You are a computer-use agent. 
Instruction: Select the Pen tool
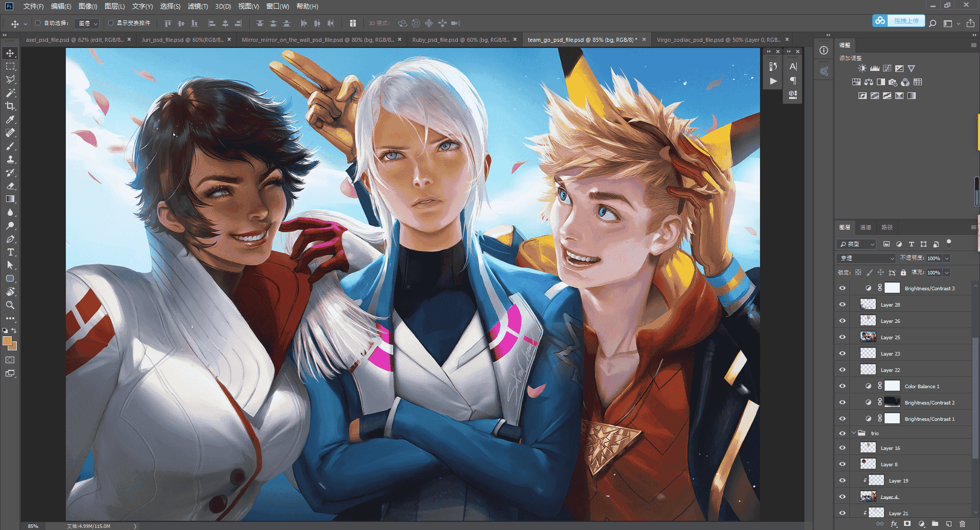tap(10, 239)
